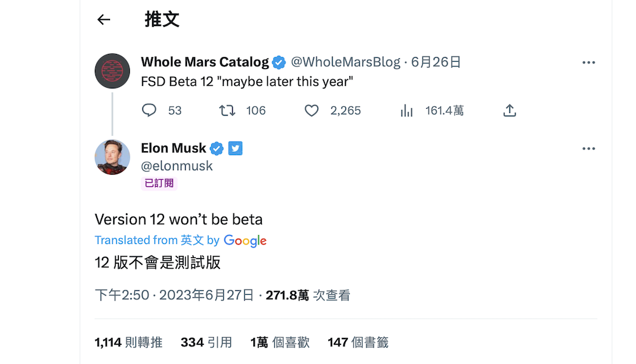Open Whole Mars Catalog profile picture
636x364 pixels.
tap(113, 71)
